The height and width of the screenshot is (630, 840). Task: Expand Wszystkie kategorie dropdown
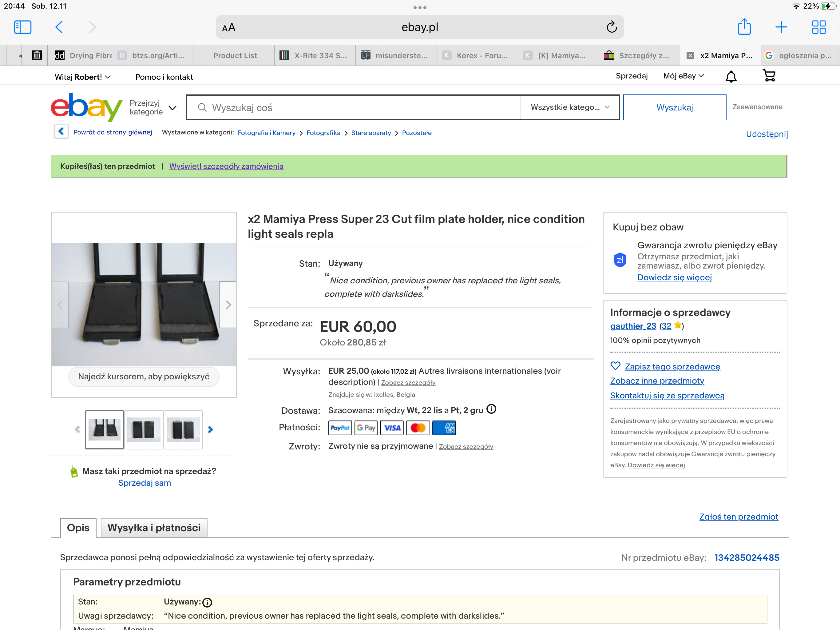570,107
